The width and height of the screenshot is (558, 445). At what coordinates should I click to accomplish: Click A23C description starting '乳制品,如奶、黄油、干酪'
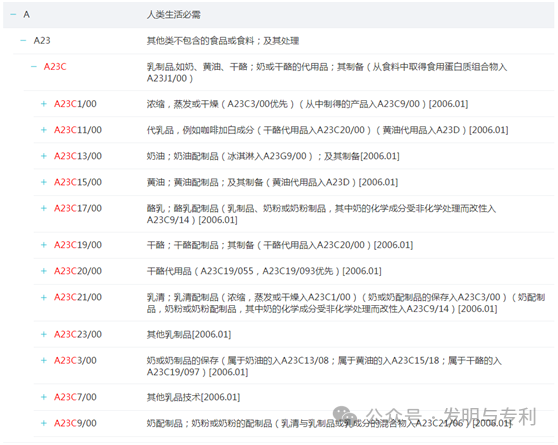(327, 72)
